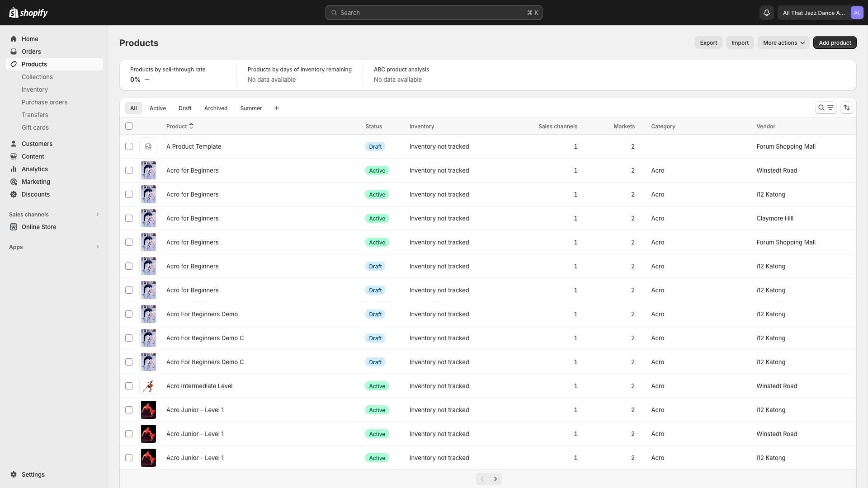Click the Discounts badge icon
Screen dimensions: 868x488
14,194
